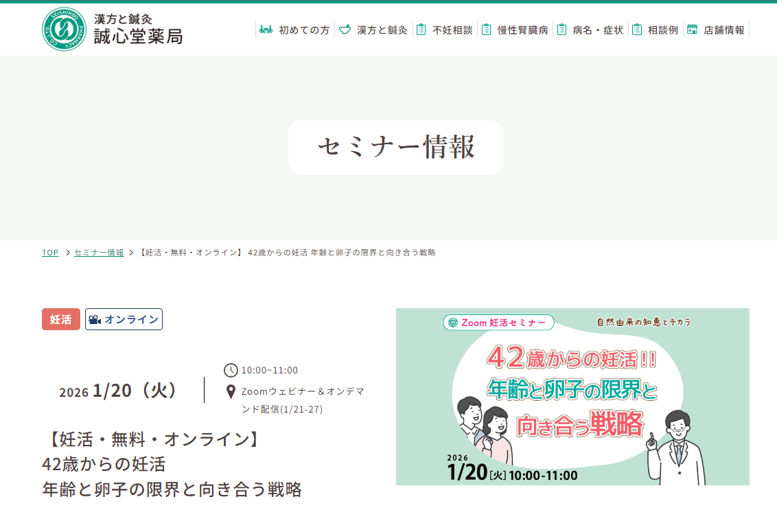Open the セミナー情報 breadcrumb link
This screenshot has height=532, width=777.
(99, 253)
